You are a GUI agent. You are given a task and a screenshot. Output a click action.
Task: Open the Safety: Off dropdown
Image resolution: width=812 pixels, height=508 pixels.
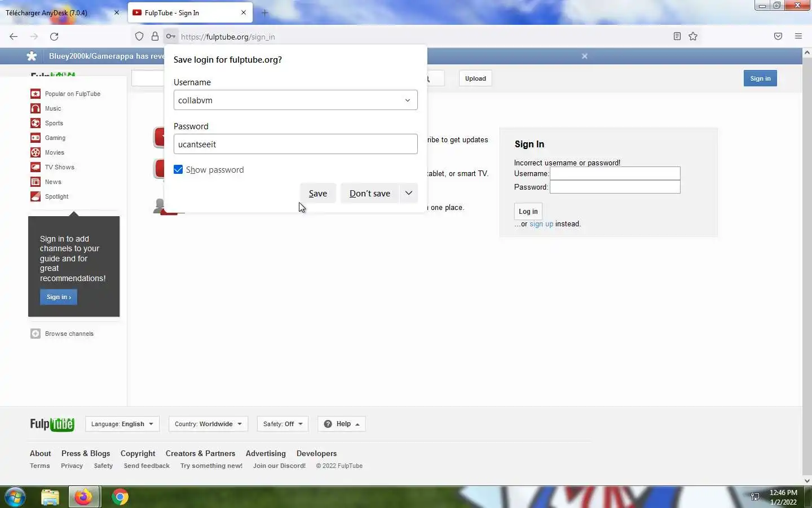point(283,424)
